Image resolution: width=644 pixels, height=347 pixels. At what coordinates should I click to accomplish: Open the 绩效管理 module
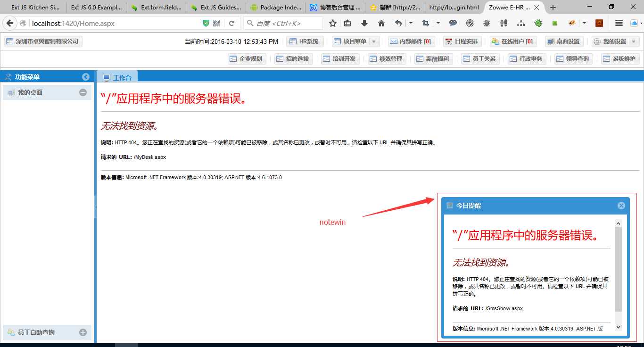[386, 59]
